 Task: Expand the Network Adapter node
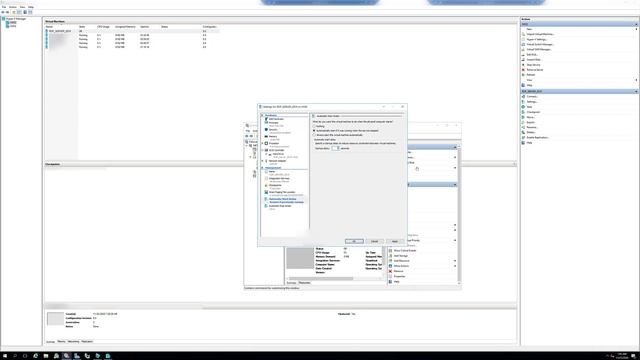point(262,161)
